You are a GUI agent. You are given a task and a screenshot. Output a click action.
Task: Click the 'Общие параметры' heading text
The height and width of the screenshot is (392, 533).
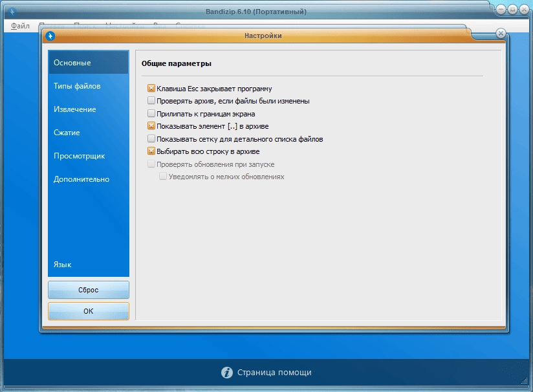click(177, 63)
